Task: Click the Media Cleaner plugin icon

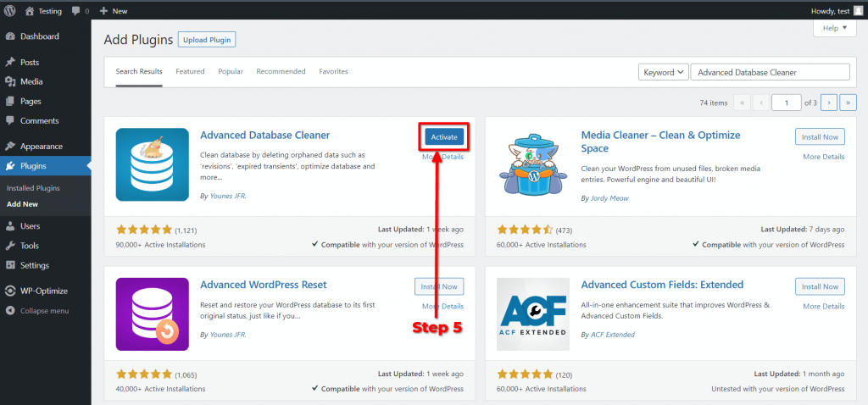Action: coord(533,164)
